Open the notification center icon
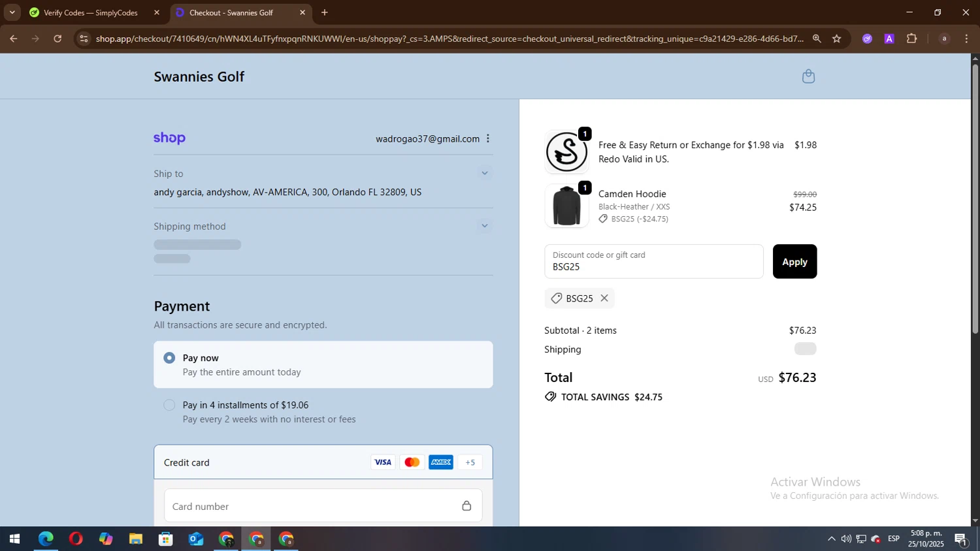 [x=961, y=539]
